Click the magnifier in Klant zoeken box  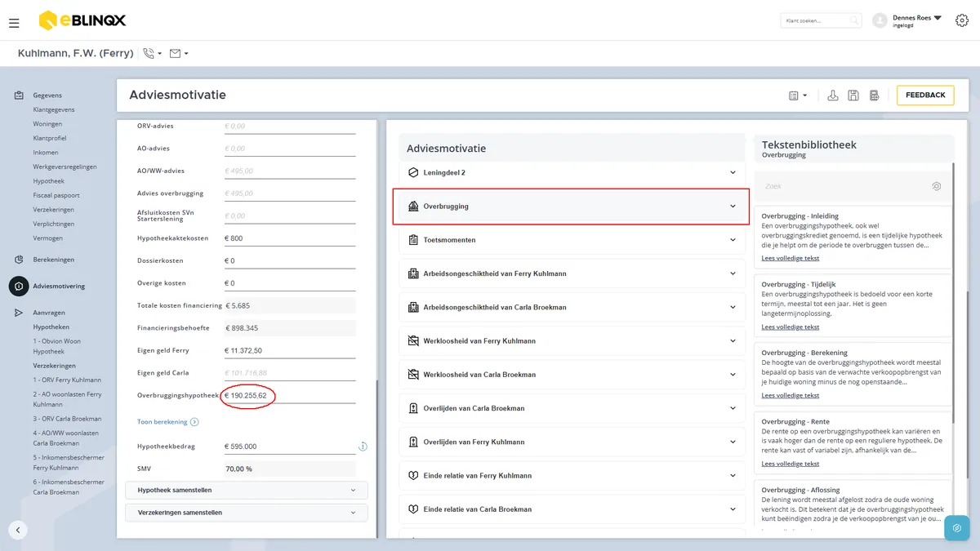pyautogui.click(x=854, y=20)
